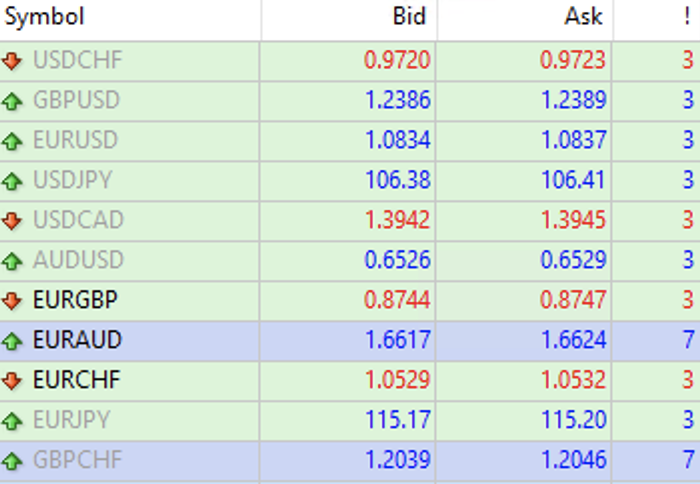Select the GBPUSD symbol name

(77, 100)
